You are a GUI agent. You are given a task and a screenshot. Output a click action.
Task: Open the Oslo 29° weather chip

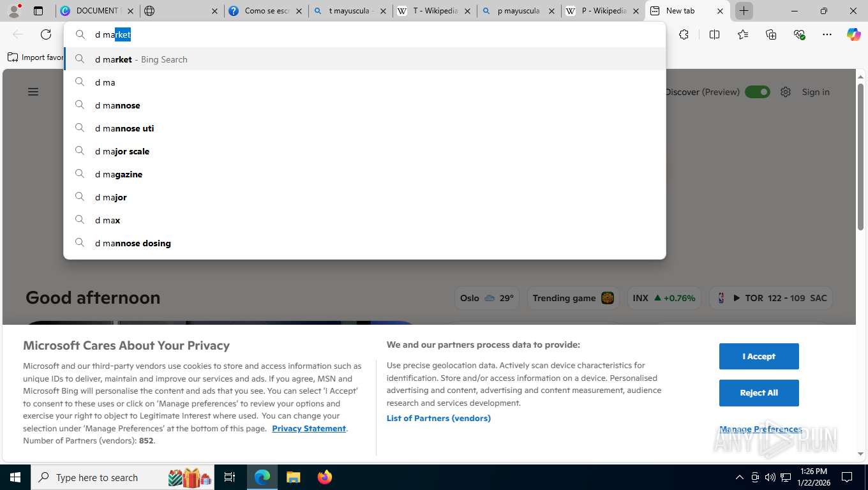pos(487,298)
